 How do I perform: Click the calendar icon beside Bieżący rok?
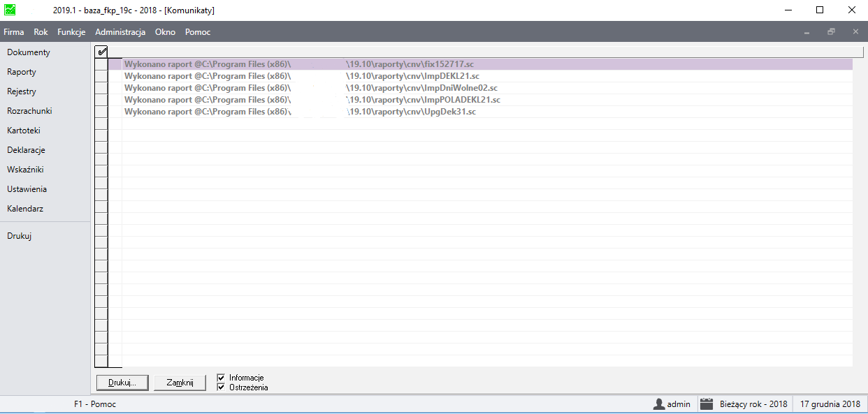[707, 404]
